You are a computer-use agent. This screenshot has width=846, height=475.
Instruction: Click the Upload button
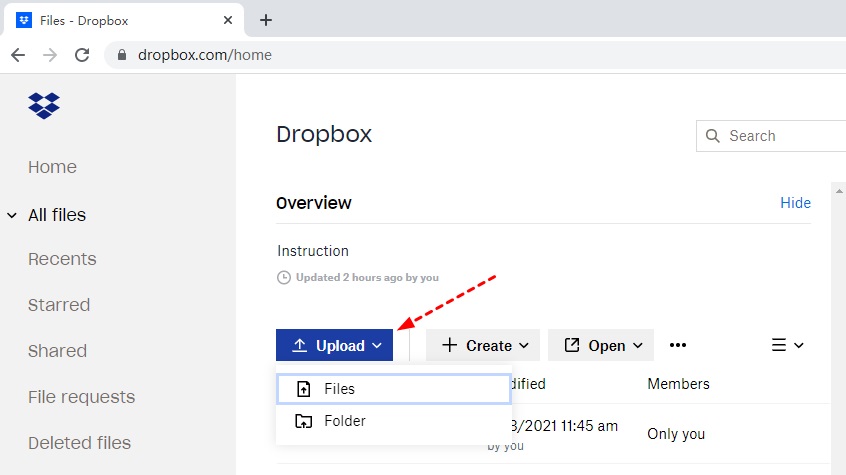pyautogui.click(x=335, y=345)
